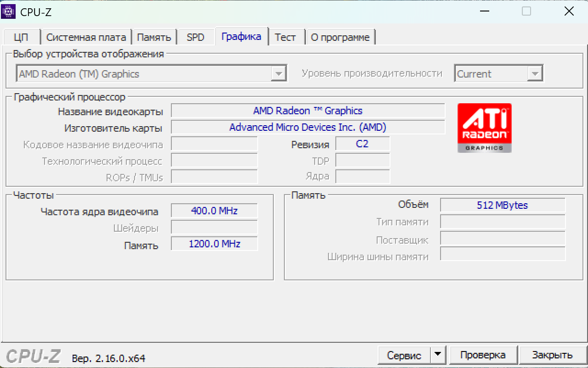Click the Проверка button
Viewport: 588px width, 368px height.
(483, 355)
